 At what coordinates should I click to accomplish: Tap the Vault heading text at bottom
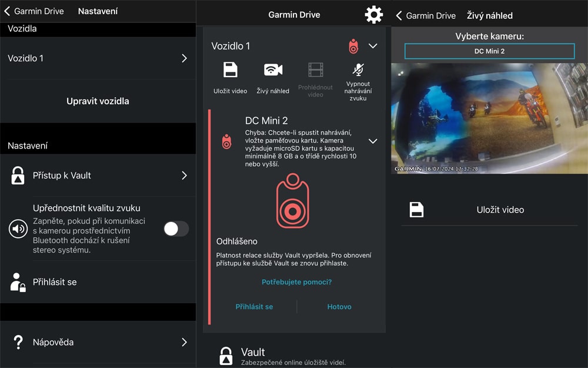point(253,352)
